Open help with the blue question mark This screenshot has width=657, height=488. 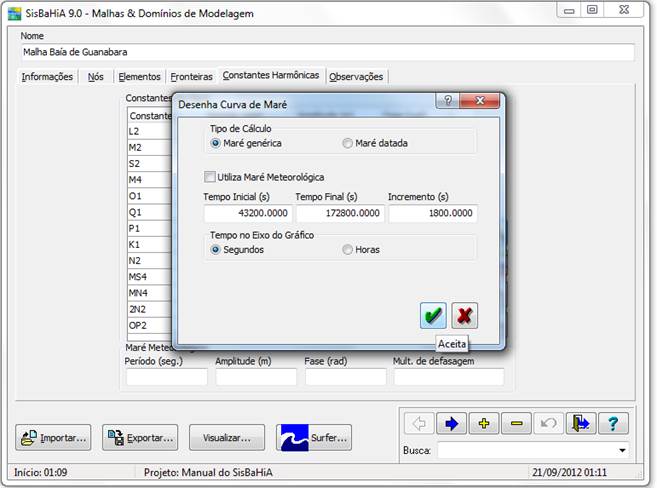click(613, 423)
